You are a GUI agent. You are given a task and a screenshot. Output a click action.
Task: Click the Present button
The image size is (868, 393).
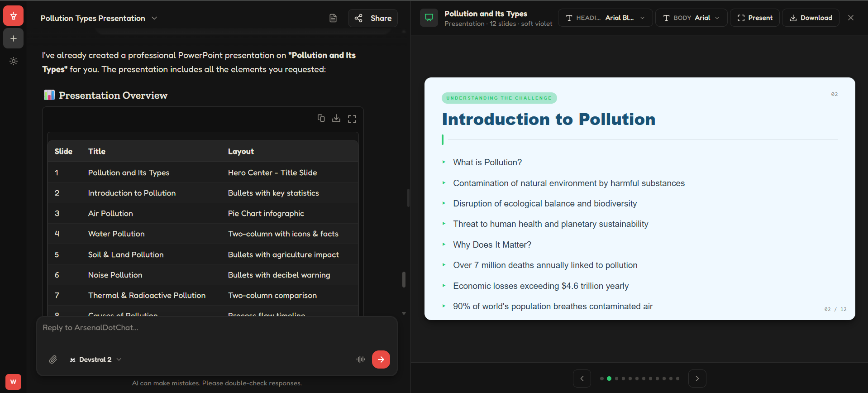(754, 18)
